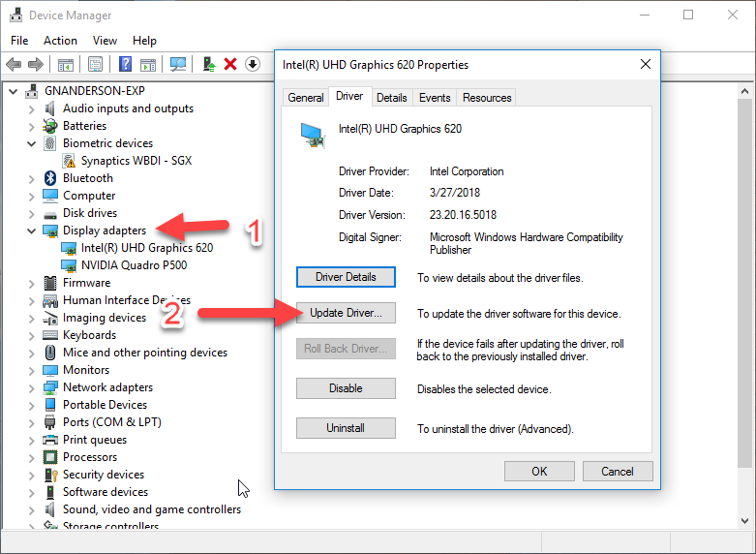
Task: Click the Bluetooth logo icon
Action: pyautogui.click(x=49, y=178)
